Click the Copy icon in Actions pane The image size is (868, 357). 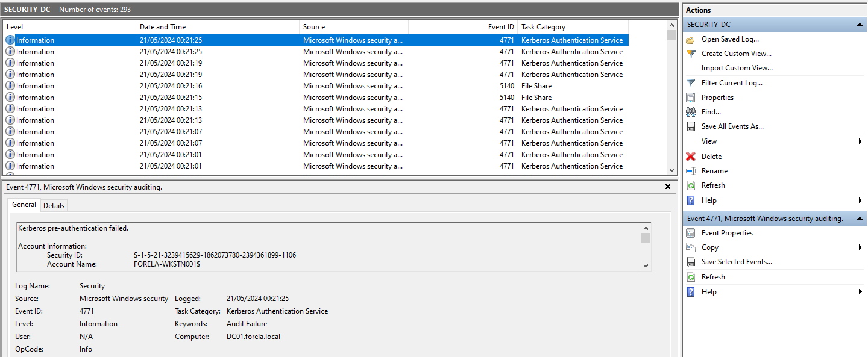click(691, 247)
